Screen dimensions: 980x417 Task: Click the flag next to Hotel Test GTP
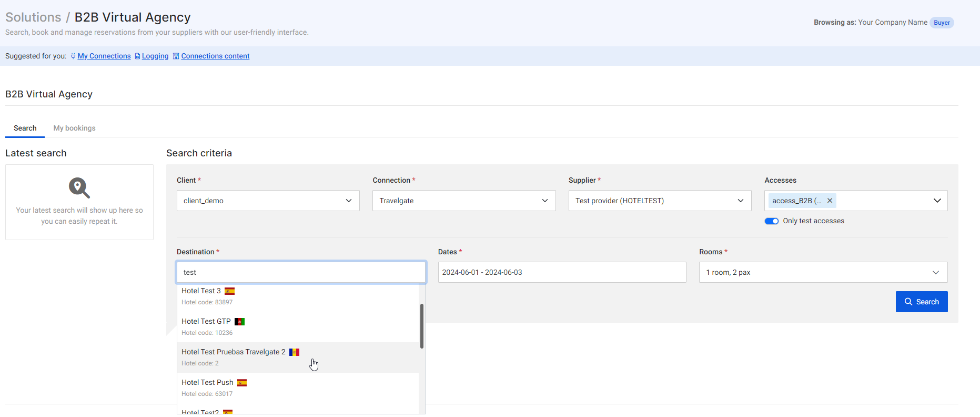240,322
